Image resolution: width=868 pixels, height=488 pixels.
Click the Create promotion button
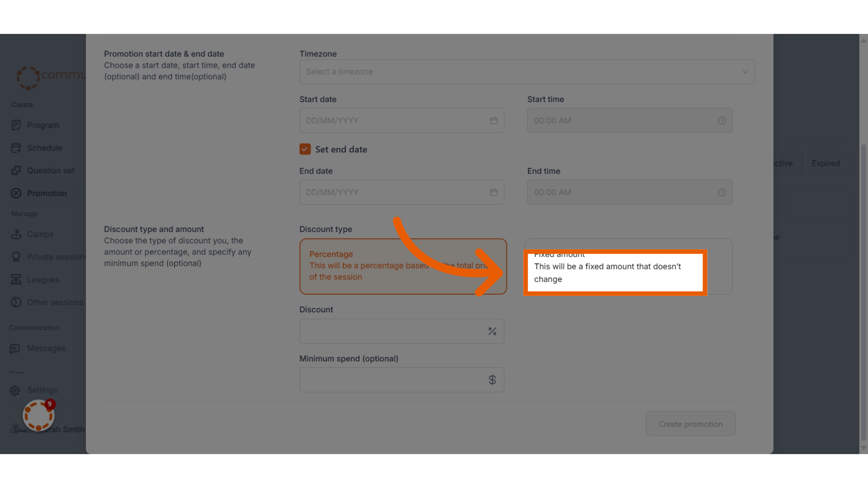(x=690, y=423)
